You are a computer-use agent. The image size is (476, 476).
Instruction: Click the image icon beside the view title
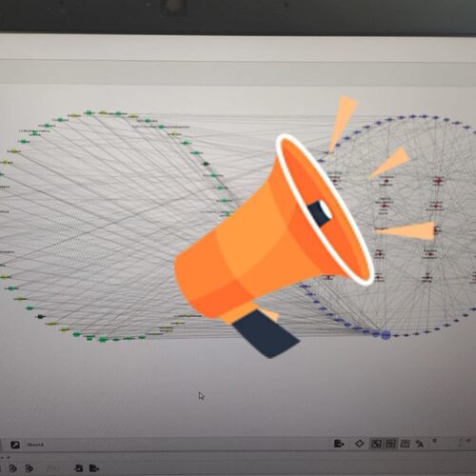tap(15, 445)
